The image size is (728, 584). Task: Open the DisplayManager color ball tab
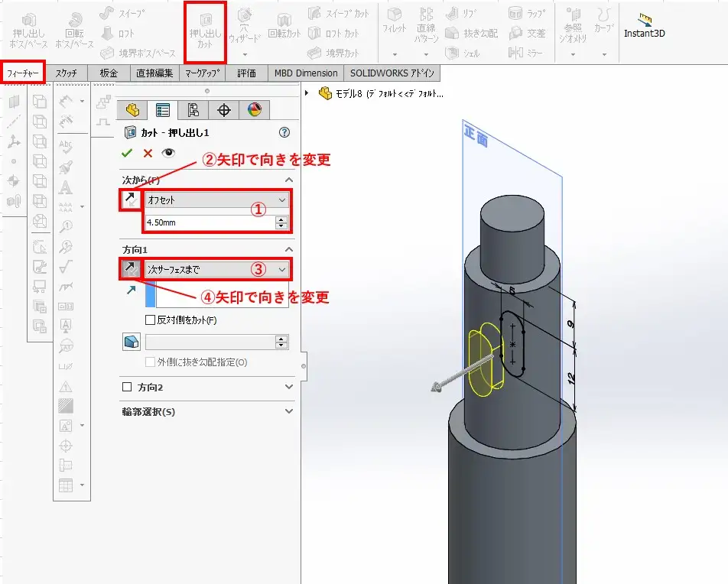tap(254, 110)
